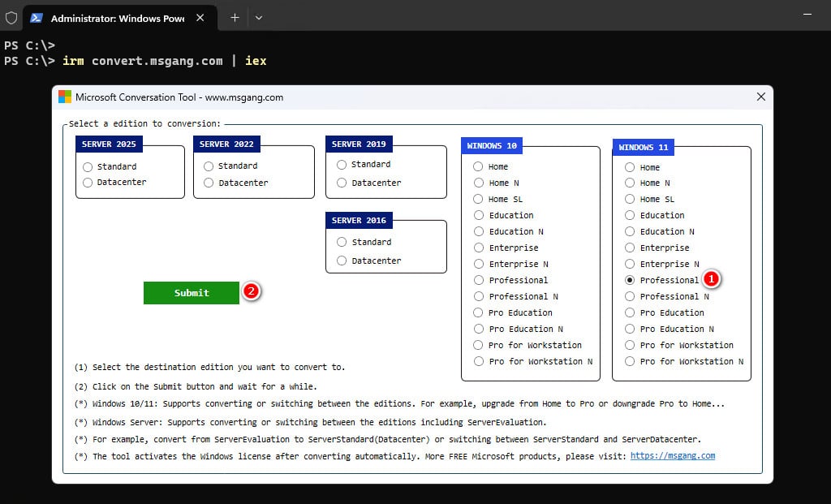Select Windows 11 Pro Education
The image size is (831, 504).
pos(665,312)
